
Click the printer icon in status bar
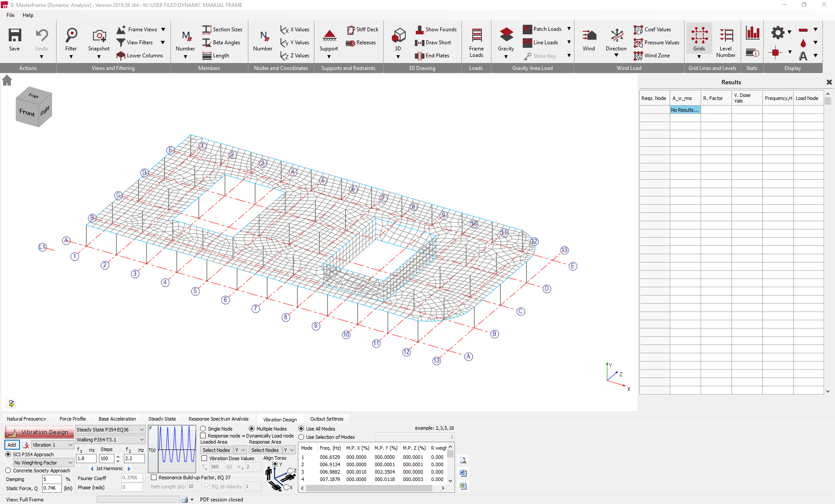185,500
